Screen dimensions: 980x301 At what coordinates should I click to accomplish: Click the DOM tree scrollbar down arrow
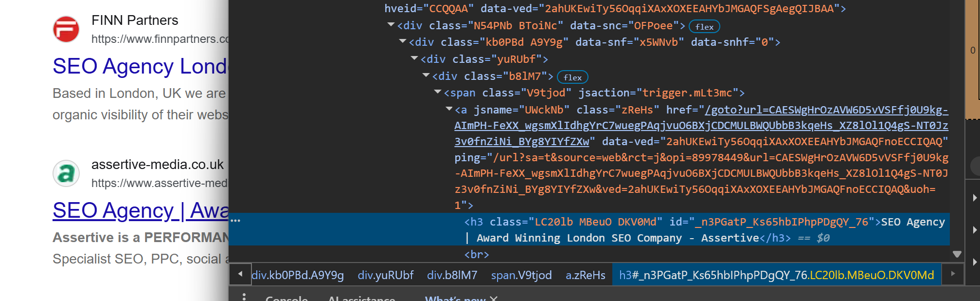click(x=957, y=254)
